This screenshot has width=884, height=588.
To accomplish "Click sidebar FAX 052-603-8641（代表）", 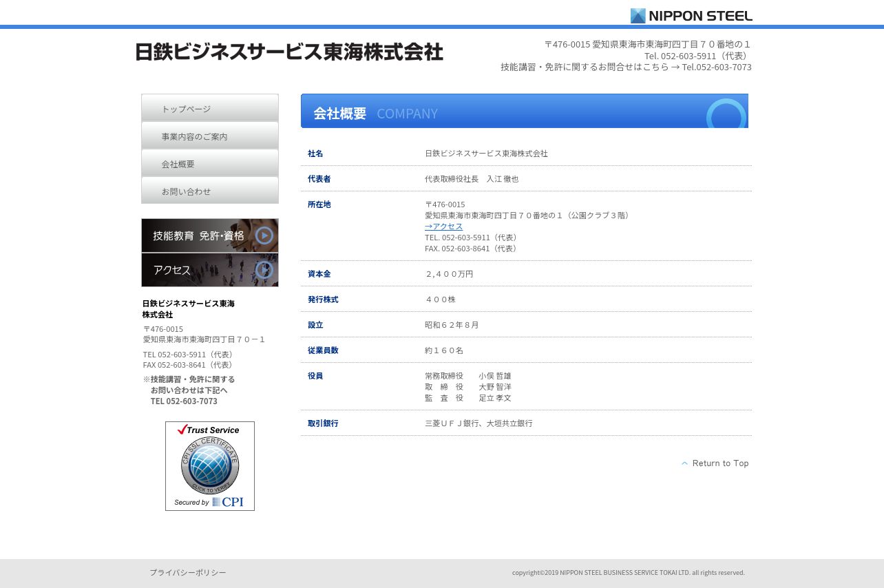I will click(189, 365).
